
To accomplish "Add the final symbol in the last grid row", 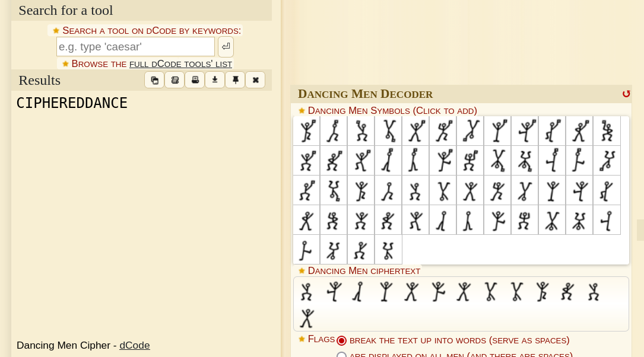I will (388, 250).
